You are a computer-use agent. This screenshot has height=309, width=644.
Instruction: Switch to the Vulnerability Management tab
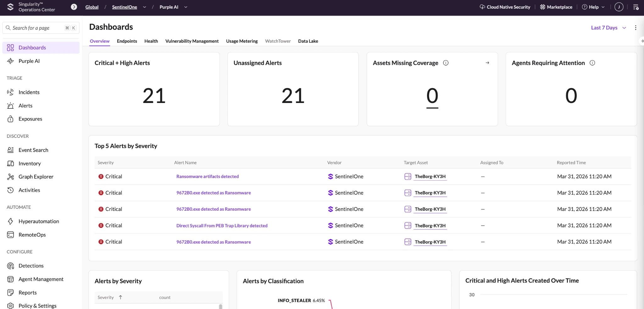pyautogui.click(x=192, y=41)
